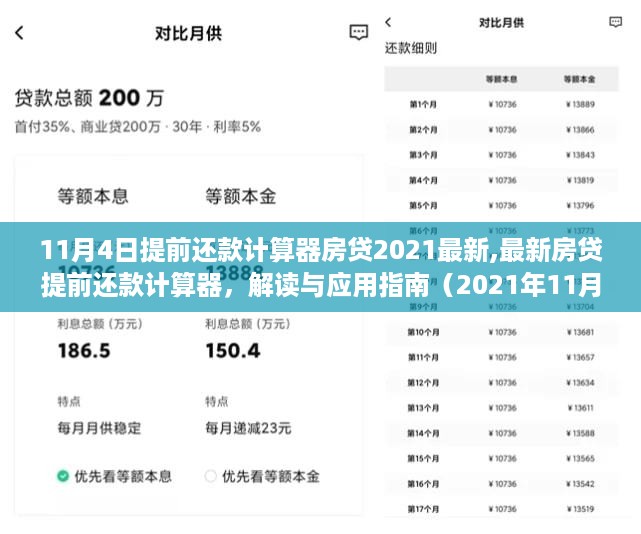This screenshot has width=641, height=534.
Task: Click the 首付35% loan details line
Action: click(x=137, y=127)
